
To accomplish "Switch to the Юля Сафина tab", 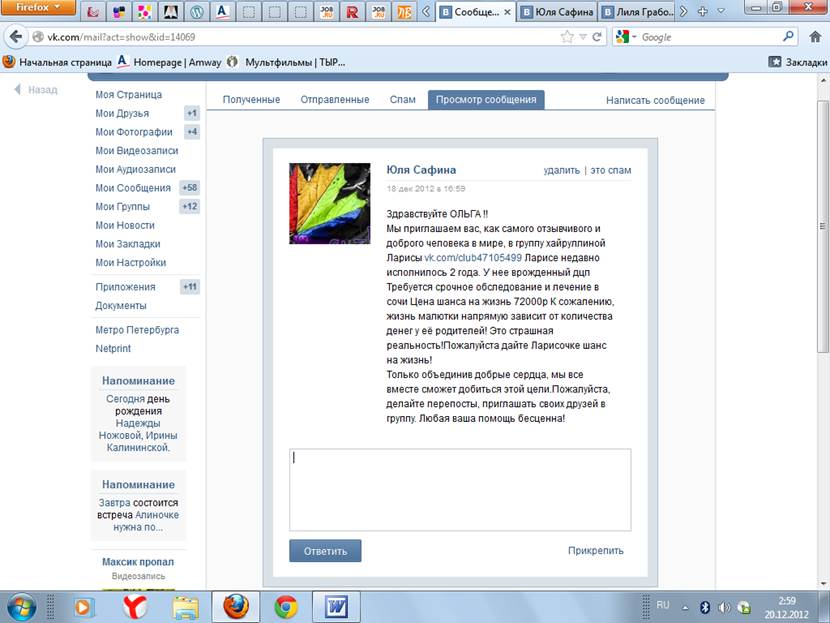I will coord(557,12).
